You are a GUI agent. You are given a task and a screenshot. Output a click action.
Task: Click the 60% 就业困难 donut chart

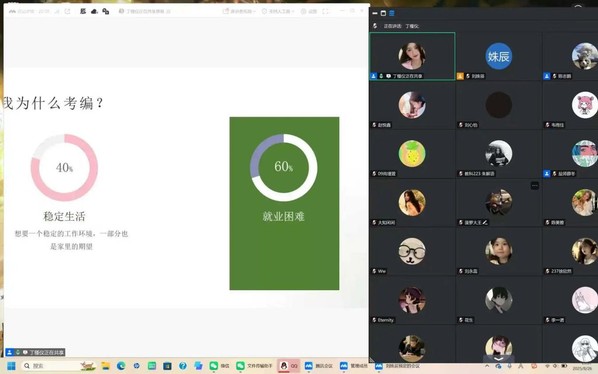pyautogui.click(x=283, y=167)
